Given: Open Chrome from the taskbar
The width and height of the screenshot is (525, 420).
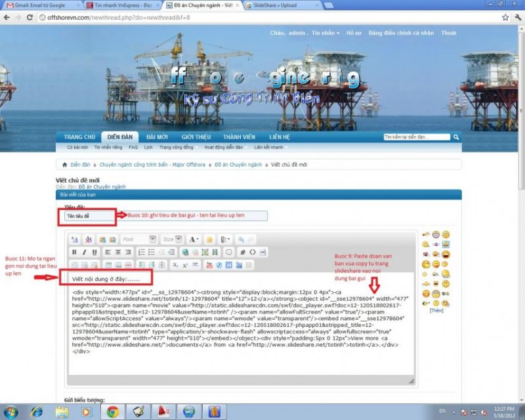Looking at the screenshot, I should click(x=113, y=412).
